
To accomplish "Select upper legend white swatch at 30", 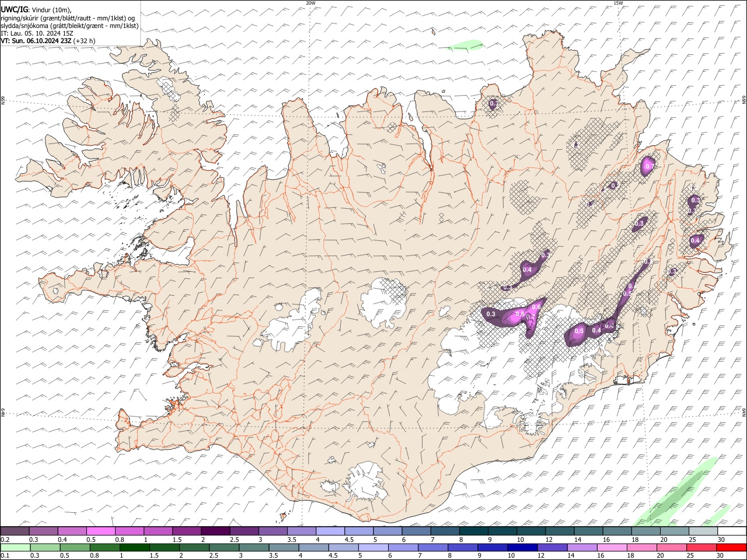I will click(732, 531).
